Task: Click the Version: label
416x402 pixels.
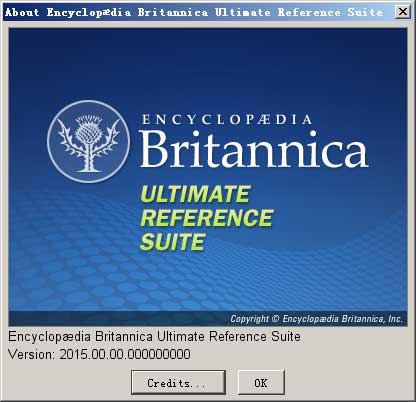Action: point(31,354)
